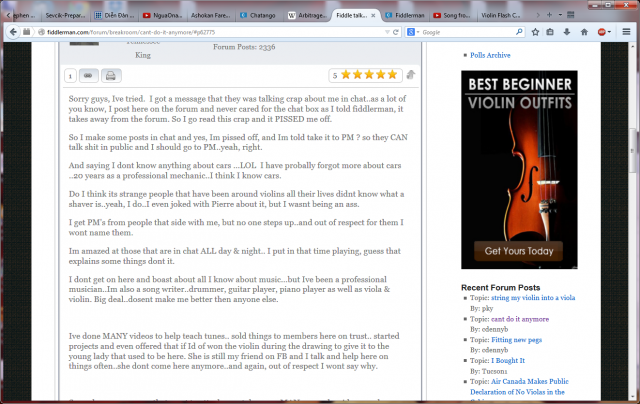
Task: Open the Adblock Plus dropdown arrow
Action: coord(609,32)
